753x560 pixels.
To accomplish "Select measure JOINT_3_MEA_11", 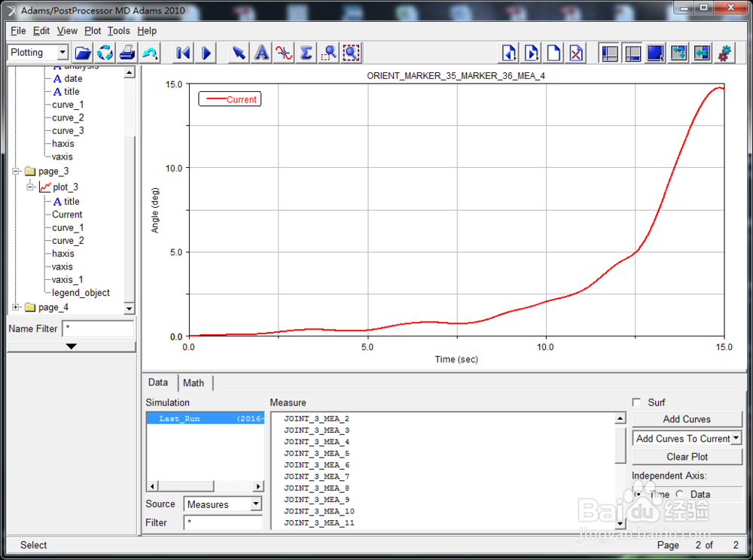I will pos(319,522).
